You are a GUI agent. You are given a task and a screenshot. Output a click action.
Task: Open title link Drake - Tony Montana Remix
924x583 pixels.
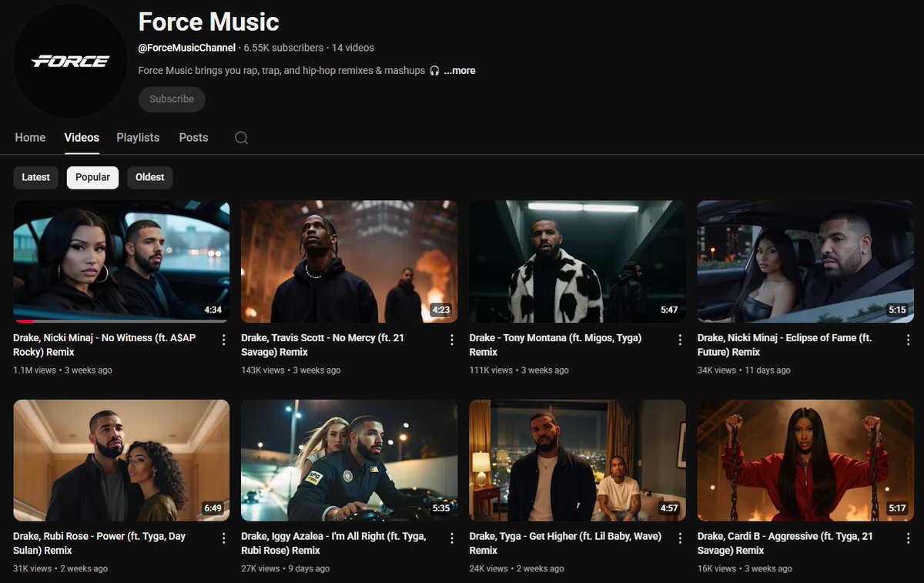(x=555, y=345)
